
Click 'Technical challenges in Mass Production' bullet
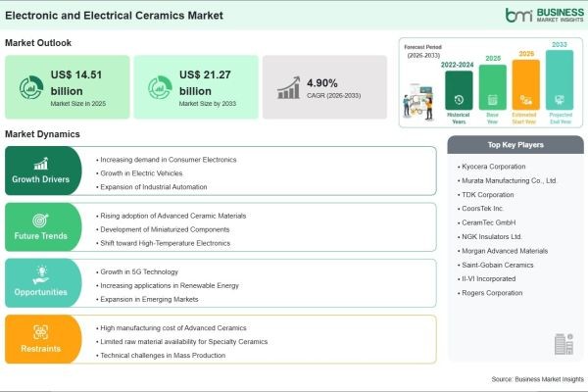pos(161,355)
